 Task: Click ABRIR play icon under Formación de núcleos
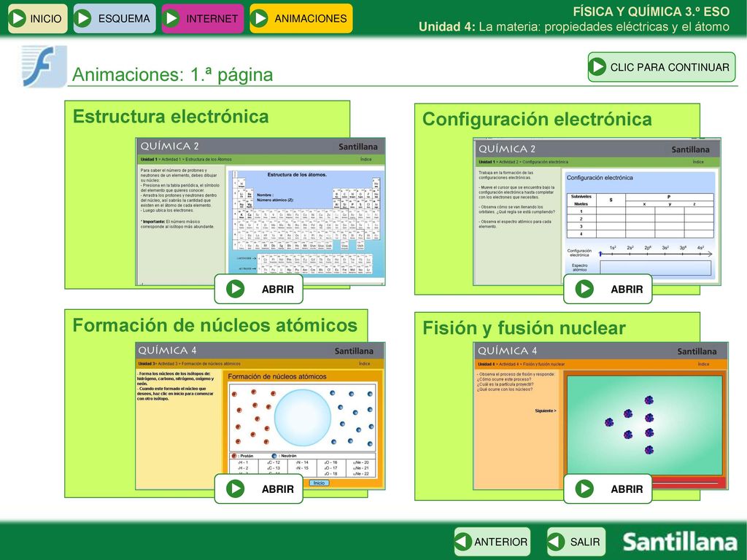pos(236,489)
